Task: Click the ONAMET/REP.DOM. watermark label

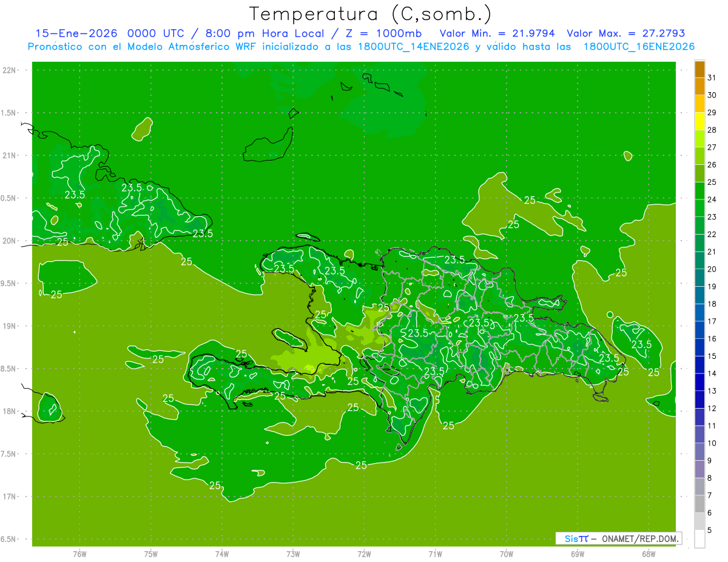Action: 639,538
